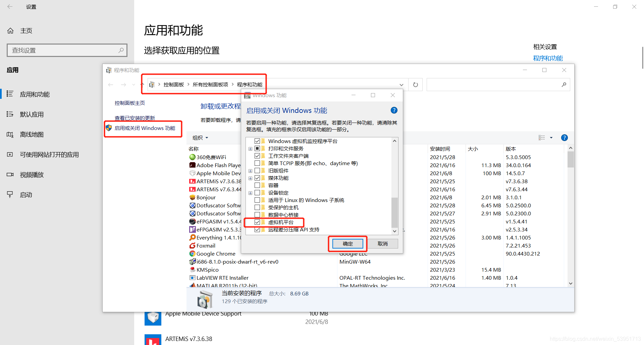Click the Apple Mobile Device icon in list

click(x=193, y=173)
